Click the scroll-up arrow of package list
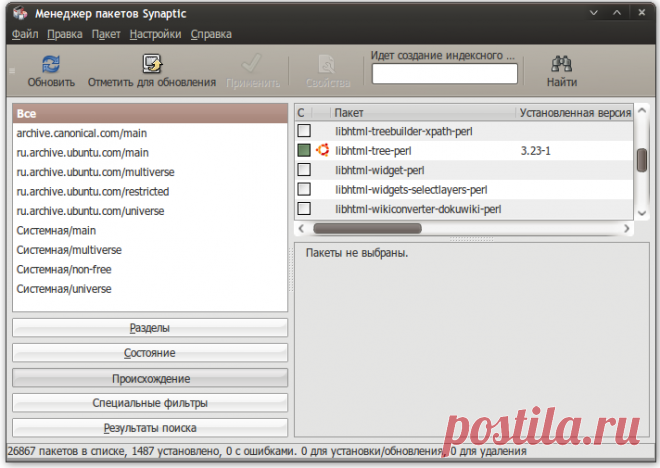 tap(641, 111)
